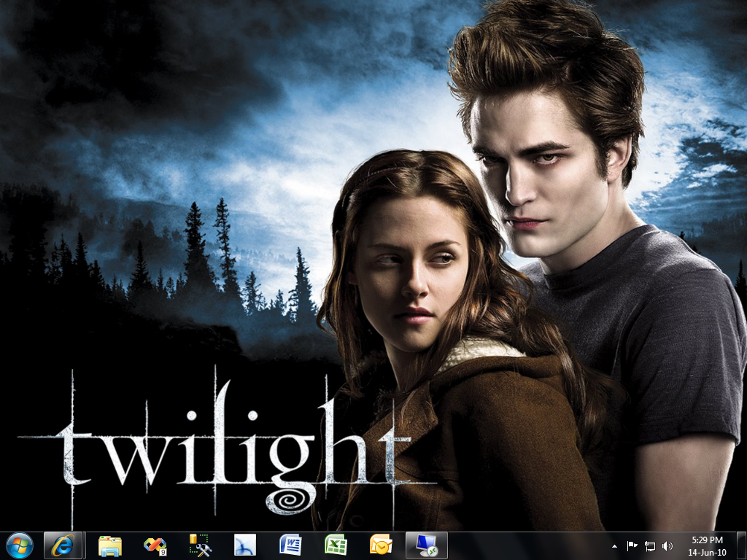This screenshot has height=560, width=747.
Task: Launch Internet Explorer from the taskbar
Action: tap(63, 545)
